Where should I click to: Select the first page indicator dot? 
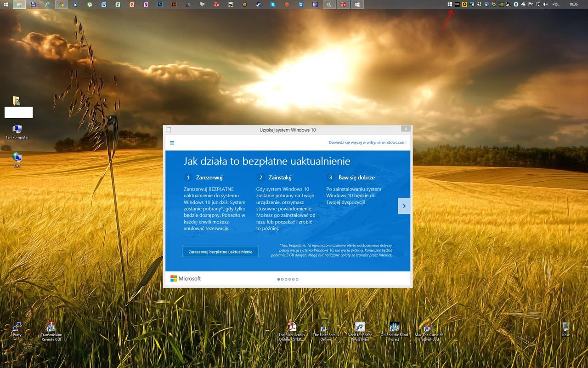(x=279, y=279)
